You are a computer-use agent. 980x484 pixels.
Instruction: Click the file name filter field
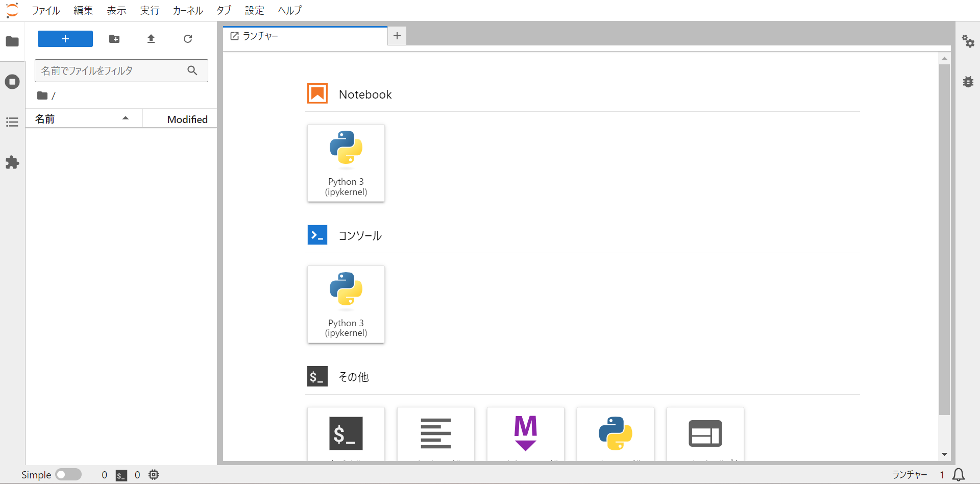coord(112,70)
